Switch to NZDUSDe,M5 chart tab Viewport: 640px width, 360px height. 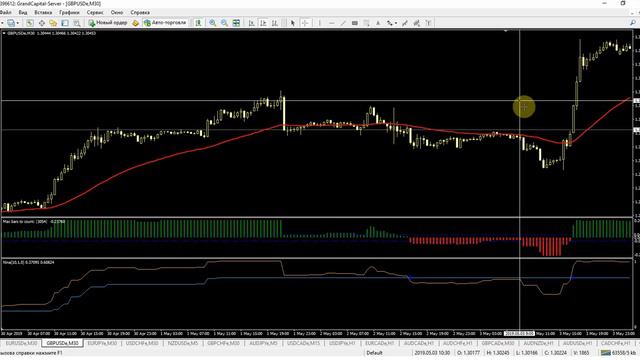click(x=182, y=343)
